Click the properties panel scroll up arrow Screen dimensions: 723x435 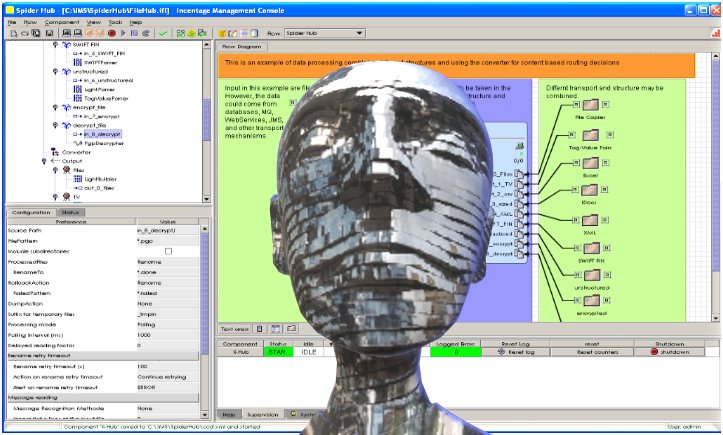205,229
